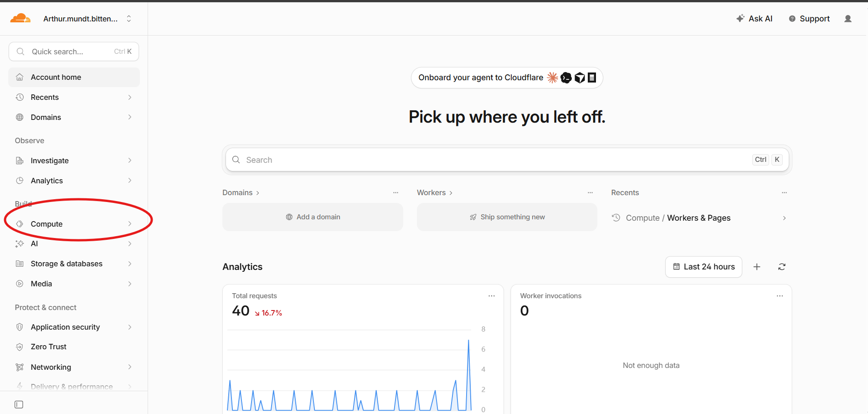Open the Workers card options menu
Screen dimensions: 868x414
590,193
